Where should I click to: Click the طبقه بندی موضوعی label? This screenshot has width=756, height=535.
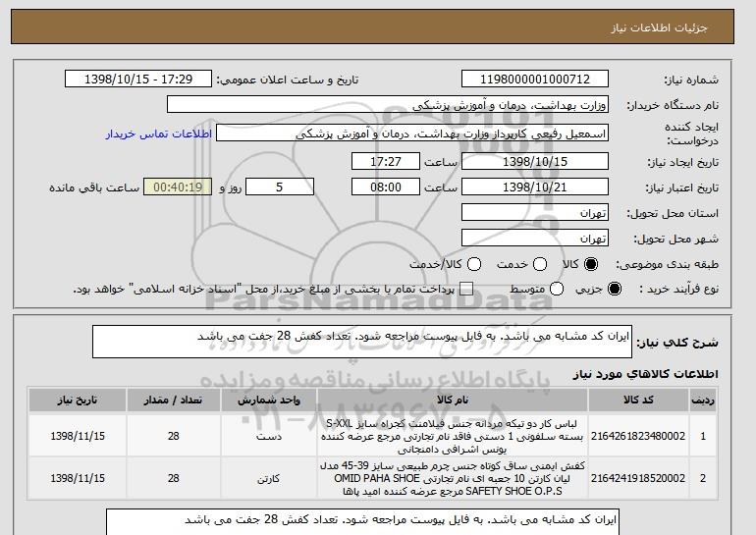[x=667, y=264]
